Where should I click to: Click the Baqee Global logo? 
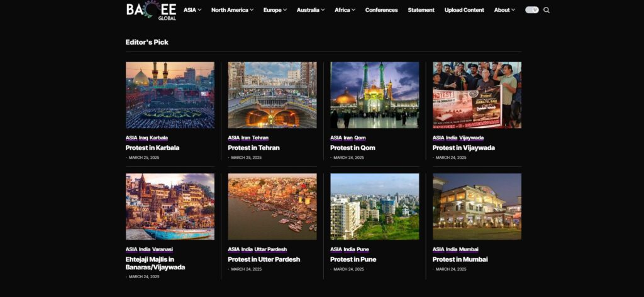151,10
